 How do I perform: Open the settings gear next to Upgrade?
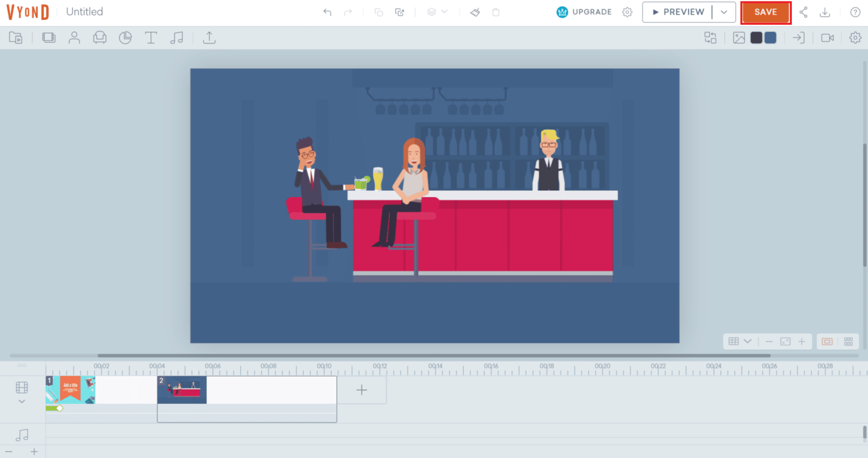point(627,12)
